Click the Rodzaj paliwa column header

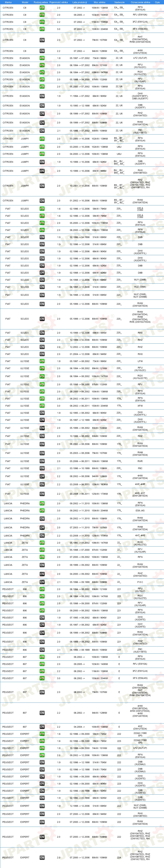pyautogui.click(x=40, y=2)
